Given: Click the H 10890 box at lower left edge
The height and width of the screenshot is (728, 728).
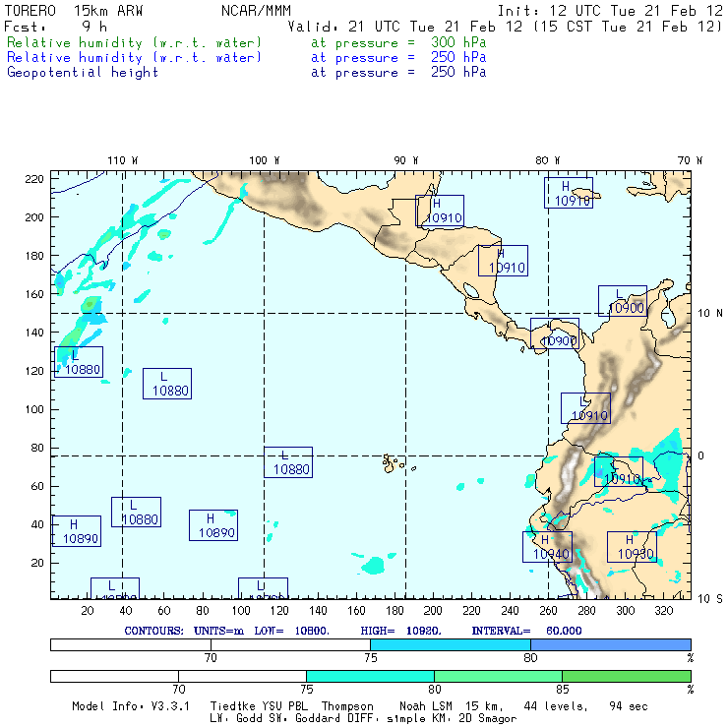Looking at the screenshot, I should [x=77, y=531].
